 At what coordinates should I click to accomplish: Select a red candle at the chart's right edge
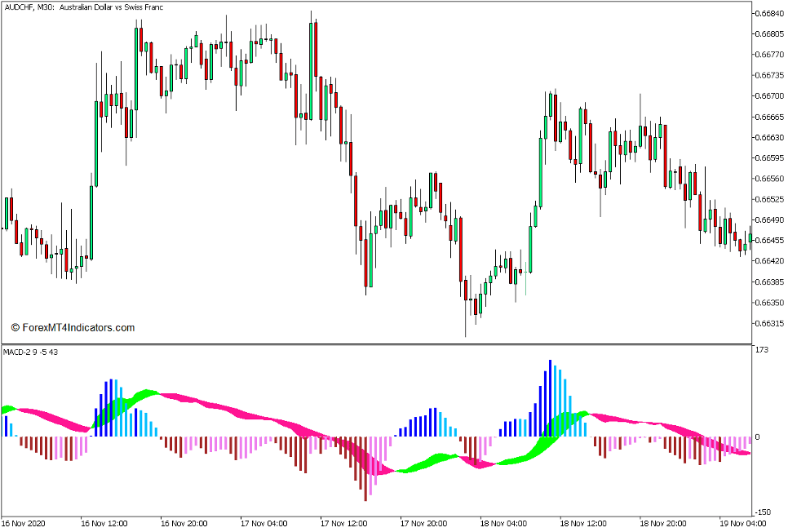click(x=742, y=245)
